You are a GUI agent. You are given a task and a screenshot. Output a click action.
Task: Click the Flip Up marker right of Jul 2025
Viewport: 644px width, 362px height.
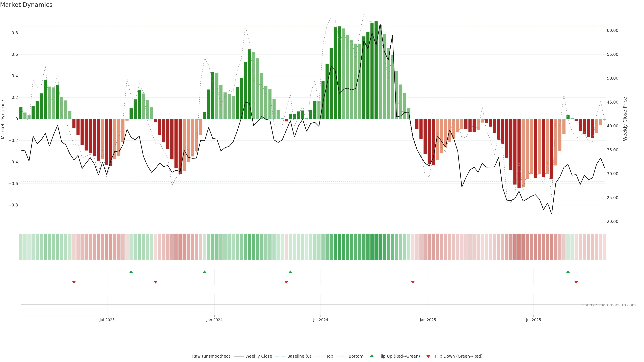tap(568, 272)
